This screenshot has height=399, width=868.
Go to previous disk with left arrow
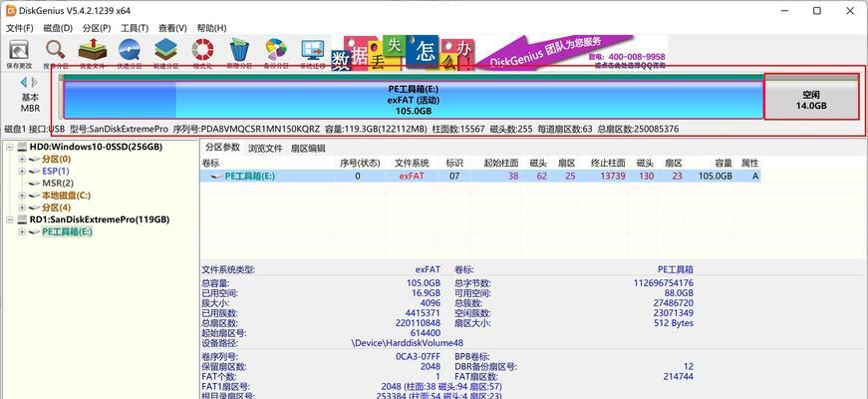tap(24, 83)
